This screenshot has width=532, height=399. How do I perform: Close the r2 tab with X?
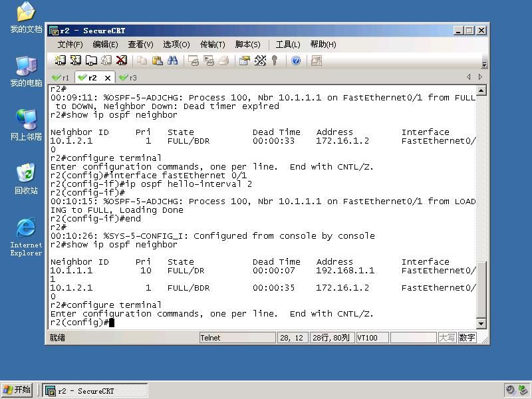point(108,78)
